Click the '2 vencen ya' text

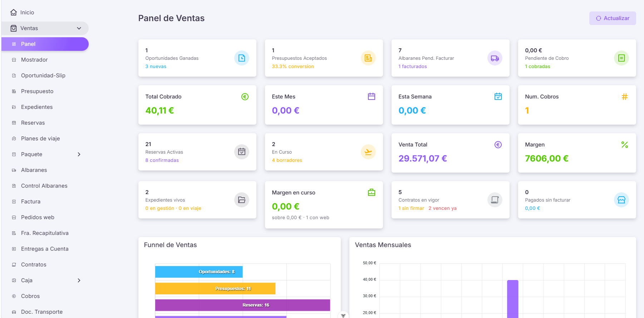(442, 208)
